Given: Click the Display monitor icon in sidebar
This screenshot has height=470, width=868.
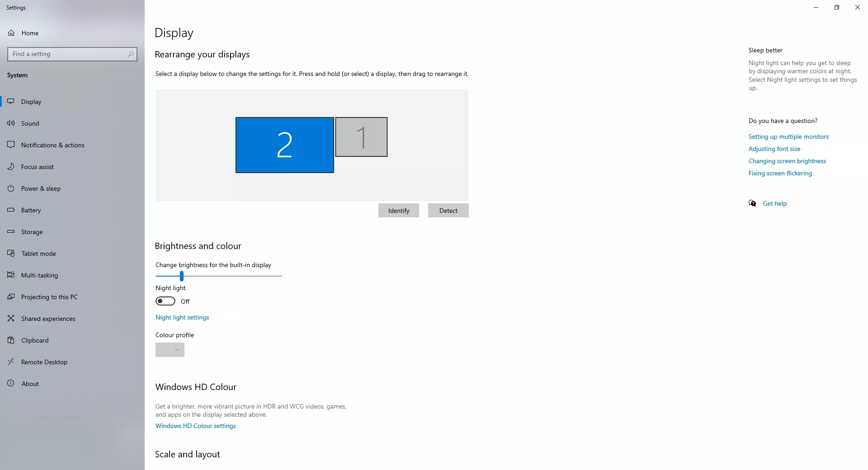Looking at the screenshot, I should 11,102.
